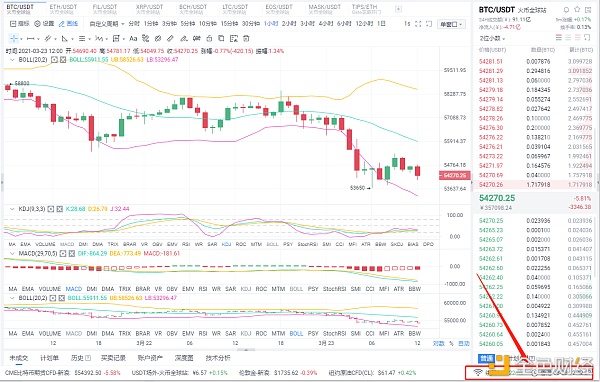Image resolution: width=600 pixels, height=382 pixels.
Task: Select the crosshair cursor tool
Action: (14, 38)
